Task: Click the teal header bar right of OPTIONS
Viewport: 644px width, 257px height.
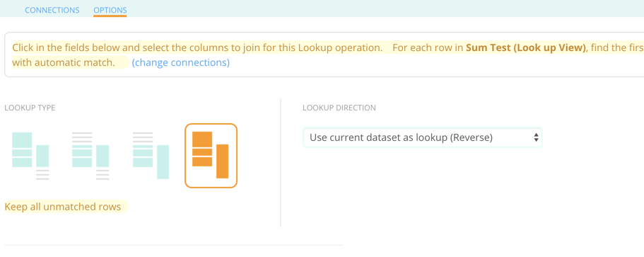Action: click(x=385, y=8)
